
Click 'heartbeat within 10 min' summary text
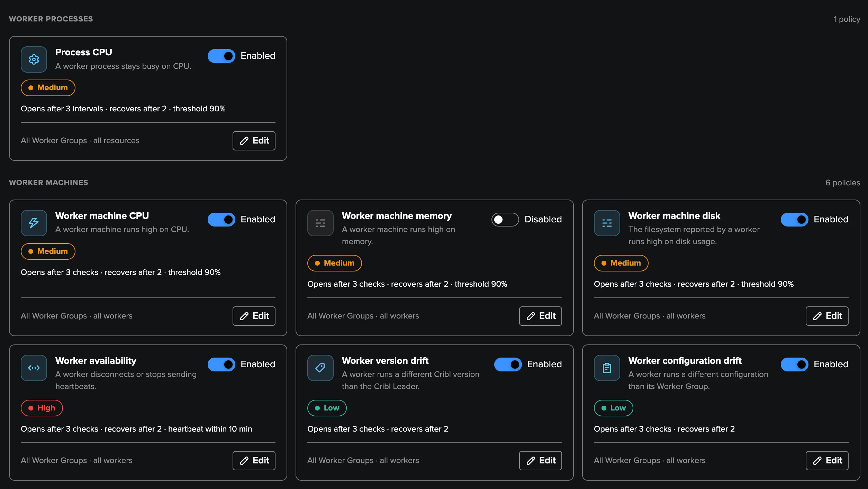coord(210,429)
